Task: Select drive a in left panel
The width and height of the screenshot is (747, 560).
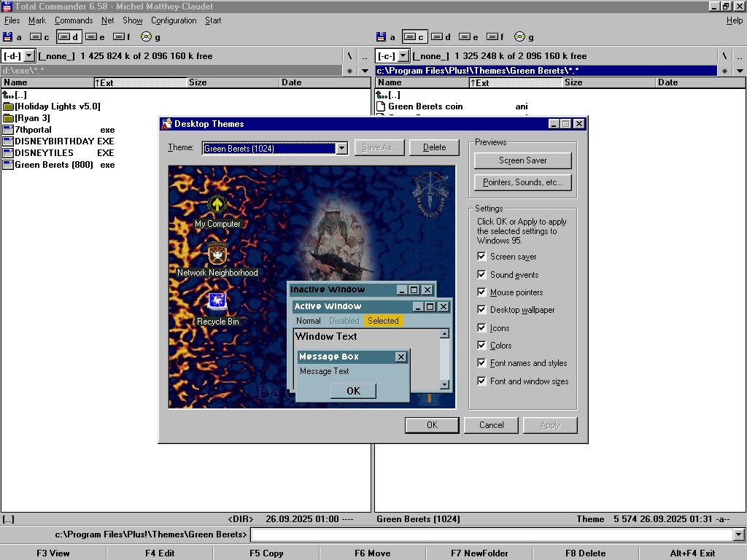Action: [x=12, y=36]
